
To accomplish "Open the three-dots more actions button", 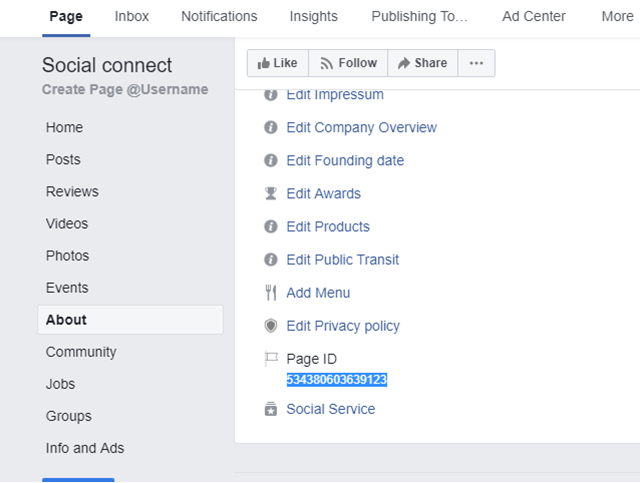I will [476, 63].
